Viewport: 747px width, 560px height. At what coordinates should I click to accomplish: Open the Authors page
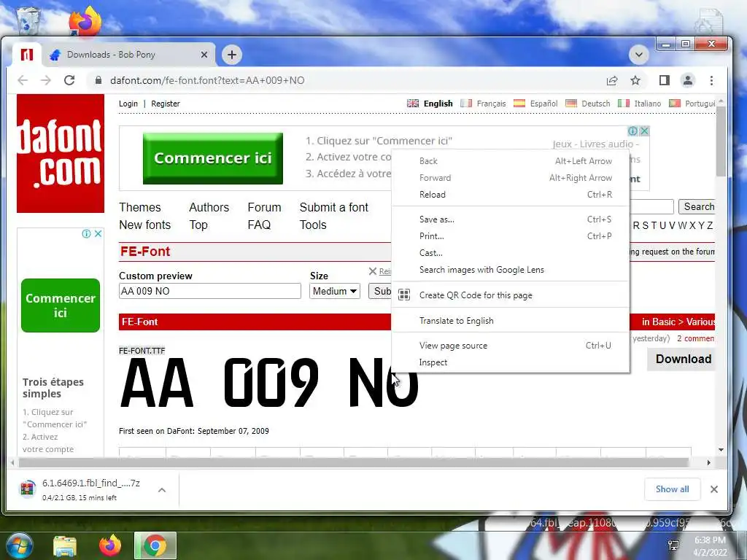click(x=209, y=207)
